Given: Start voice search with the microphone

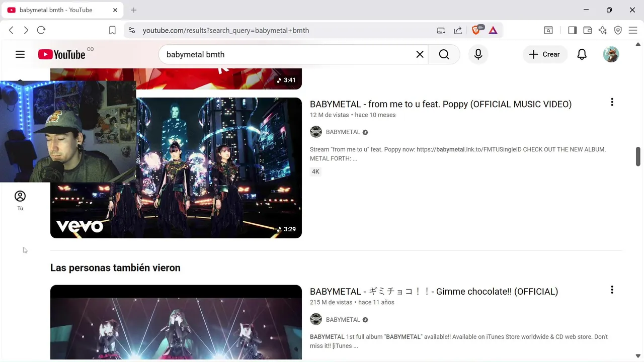Looking at the screenshot, I should coord(478,54).
